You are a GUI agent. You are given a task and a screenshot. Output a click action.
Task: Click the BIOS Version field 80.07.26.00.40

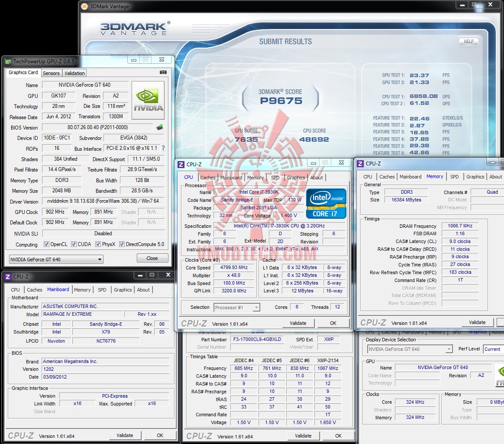(x=98, y=127)
